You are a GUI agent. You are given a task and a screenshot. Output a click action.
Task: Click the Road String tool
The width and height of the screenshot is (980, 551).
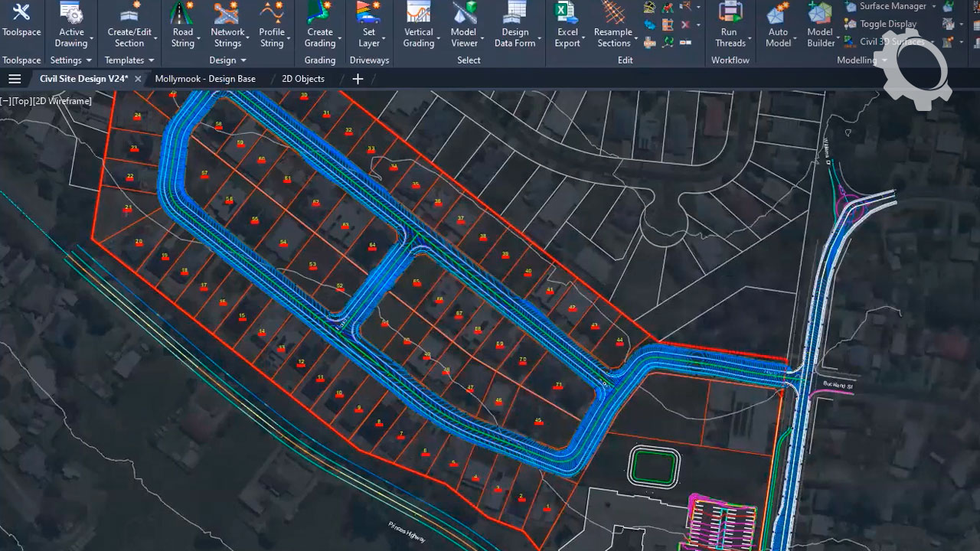click(182, 24)
